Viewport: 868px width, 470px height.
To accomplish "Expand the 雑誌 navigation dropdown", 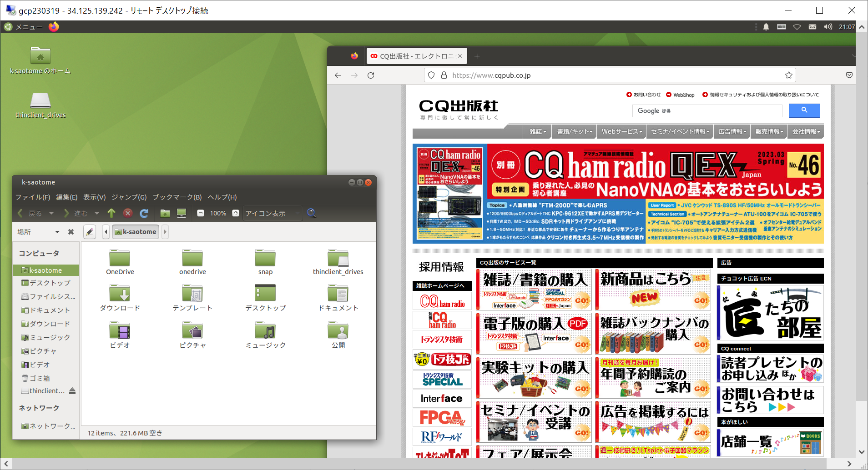I will (538, 131).
